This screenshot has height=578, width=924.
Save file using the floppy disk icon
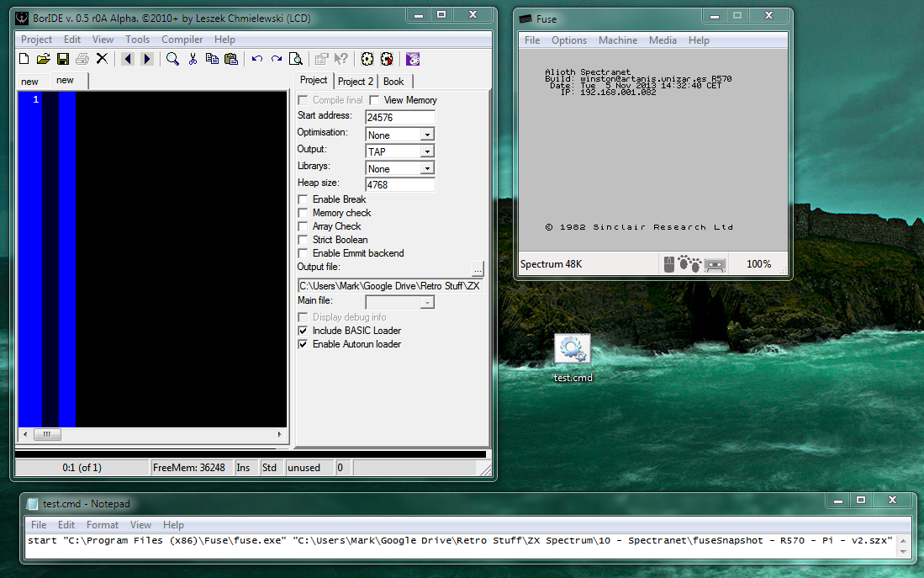63,59
